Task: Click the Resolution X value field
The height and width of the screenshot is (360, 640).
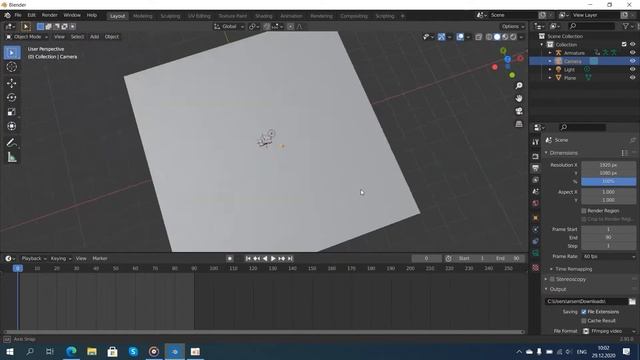Action: 609,165
